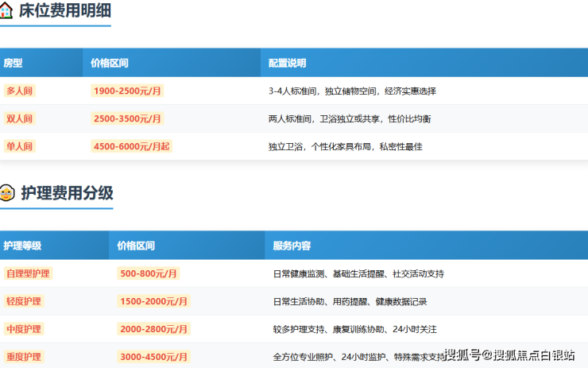Click the 房型 column header

13,63
